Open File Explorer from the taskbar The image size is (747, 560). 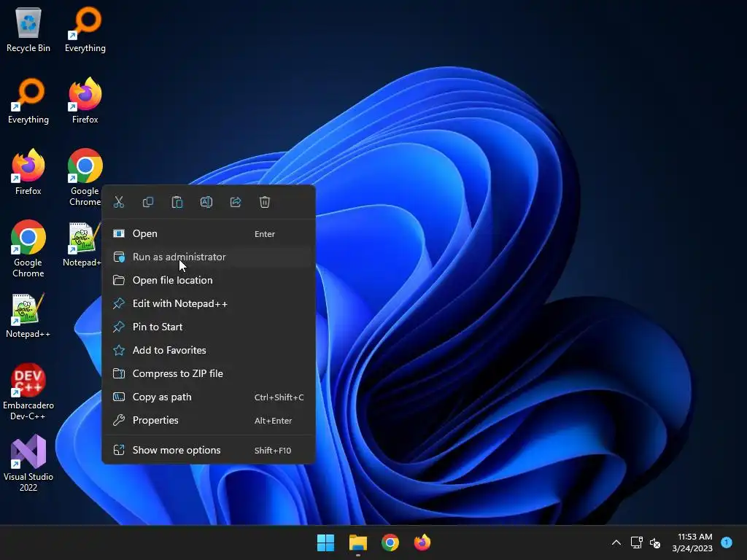click(357, 542)
